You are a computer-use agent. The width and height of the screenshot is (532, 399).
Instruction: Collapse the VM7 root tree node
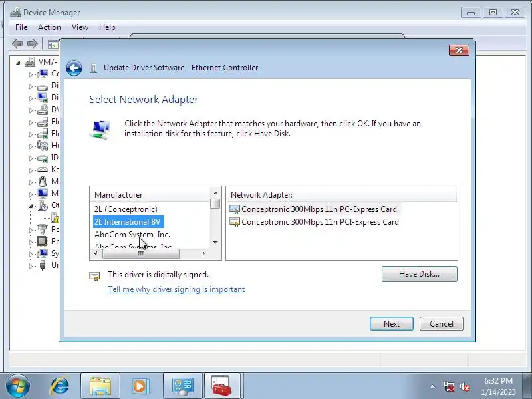pos(18,63)
